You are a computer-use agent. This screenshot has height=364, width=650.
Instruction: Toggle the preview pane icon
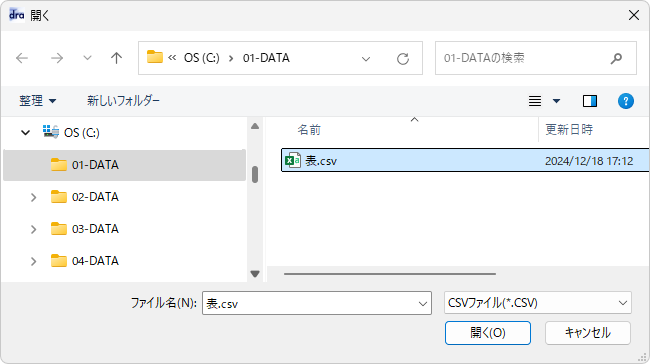click(589, 101)
